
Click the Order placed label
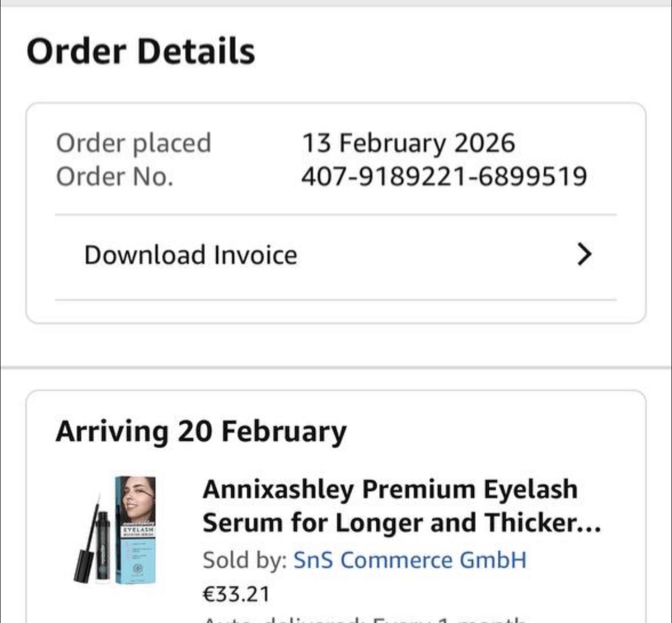[133, 143]
